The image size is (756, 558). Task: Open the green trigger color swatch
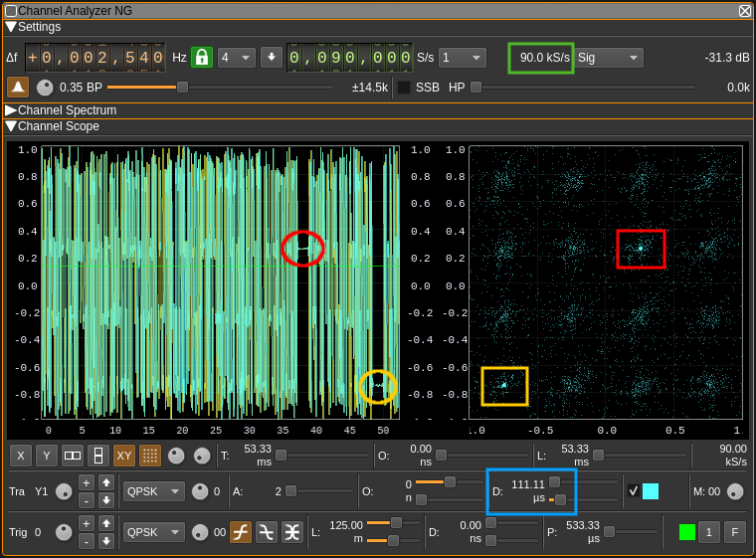tap(687, 532)
